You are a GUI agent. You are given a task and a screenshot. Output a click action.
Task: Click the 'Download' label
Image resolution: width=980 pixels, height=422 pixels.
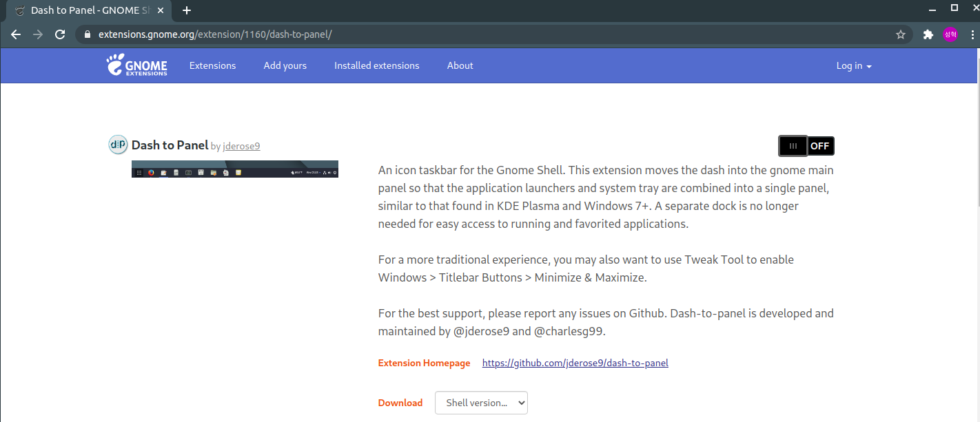[400, 403]
